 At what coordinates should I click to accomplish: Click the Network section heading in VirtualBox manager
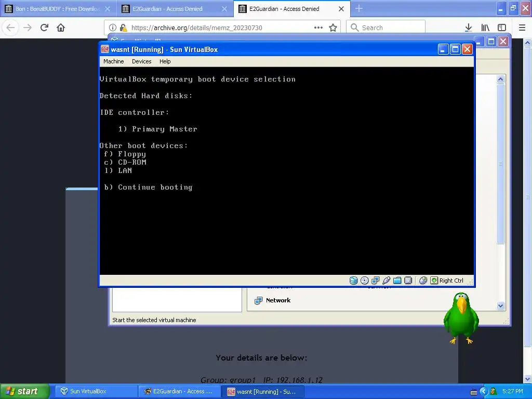pos(278,300)
